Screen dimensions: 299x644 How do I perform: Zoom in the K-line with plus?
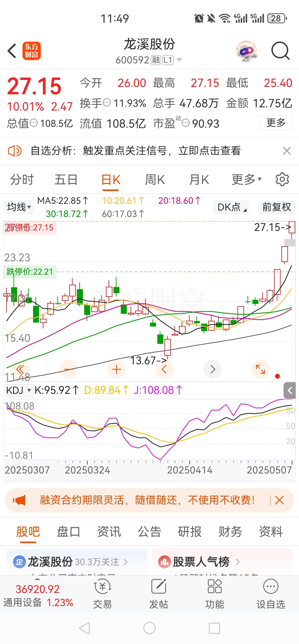point(116,369)
